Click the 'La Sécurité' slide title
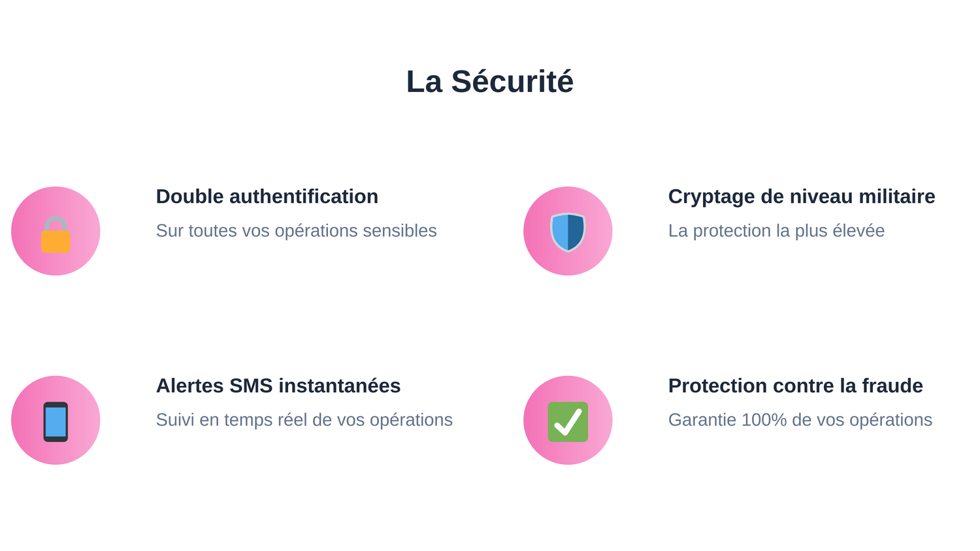This screenshot has height=551, width=980. pyautogui.click(x=490, y=82)
